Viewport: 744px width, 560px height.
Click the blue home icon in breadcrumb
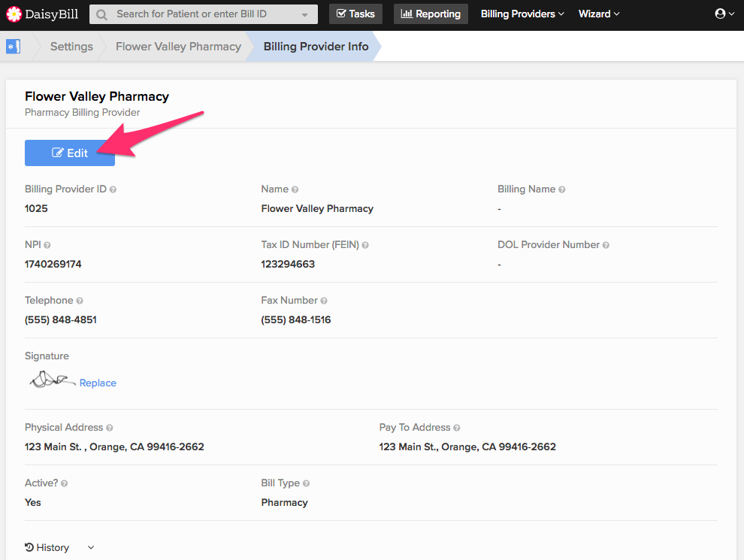click(13, 47)
